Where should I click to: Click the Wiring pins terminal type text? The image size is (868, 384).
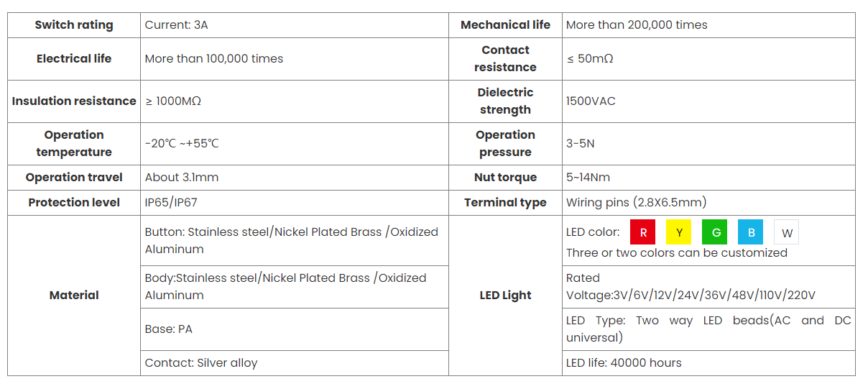point(636,202)
